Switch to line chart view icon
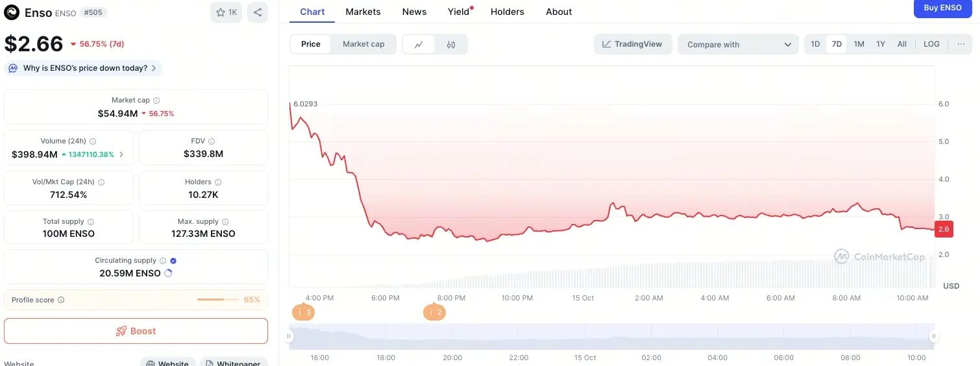 pyautogui.click(x=419, y=44)
